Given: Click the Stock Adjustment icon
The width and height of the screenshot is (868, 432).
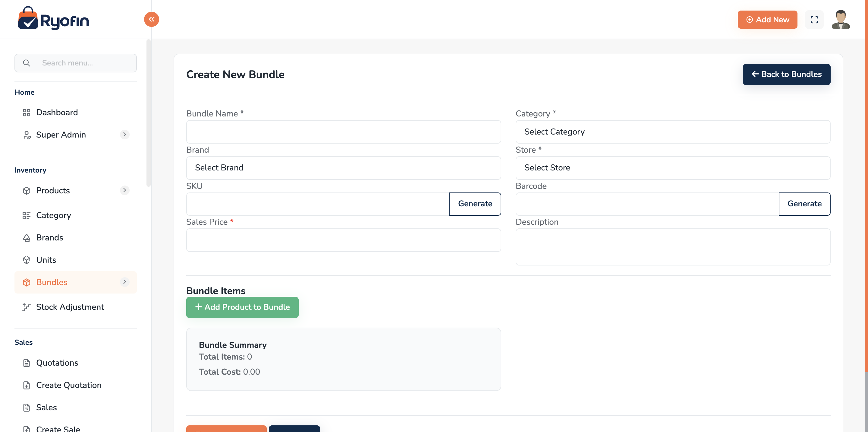Looking at the screenshot, I should [27, 307].
